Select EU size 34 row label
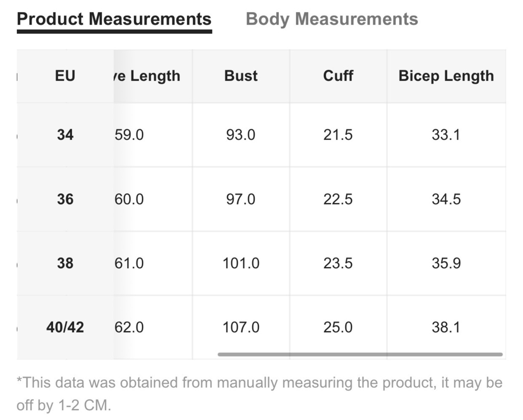This screenshot has width=523, height=420. click(x=65, y=135)
